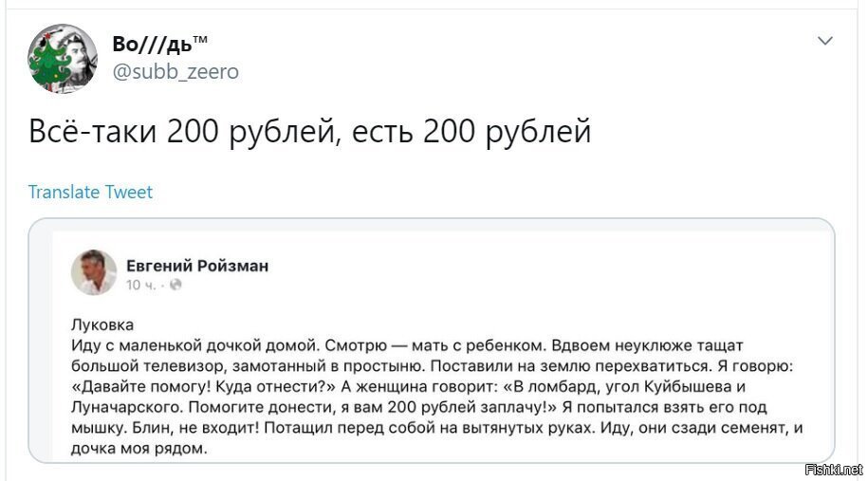This screenshot has height=481, width=868.
Task: Open the tweet options chevron menu
Action: point(824,41)
